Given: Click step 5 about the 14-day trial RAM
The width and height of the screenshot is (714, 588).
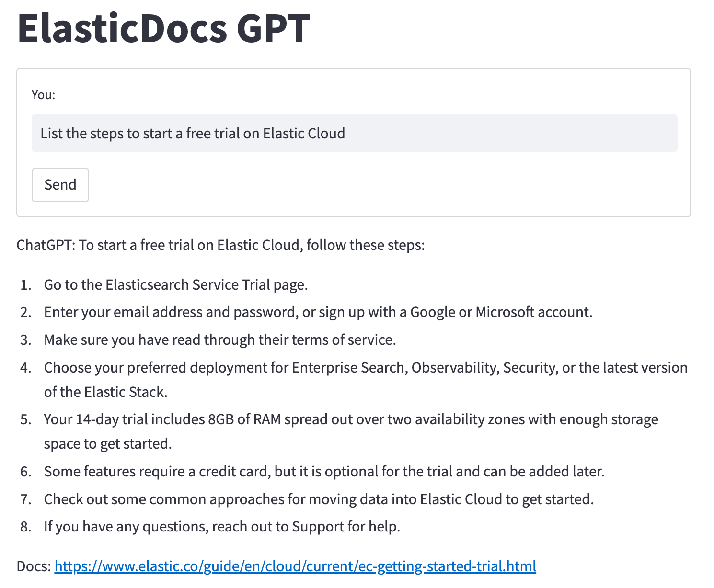Looking at the screenshot, I should (x=351, y=419).
